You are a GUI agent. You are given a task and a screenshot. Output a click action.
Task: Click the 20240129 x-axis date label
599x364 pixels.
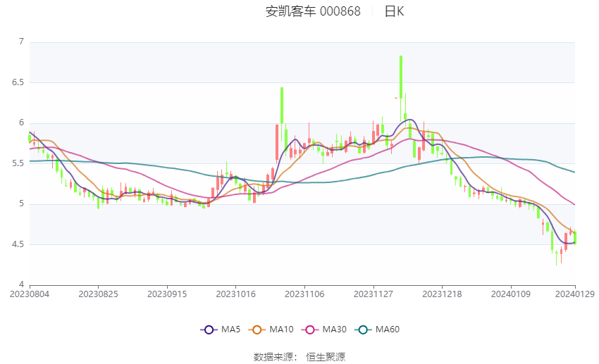pos(575,294)
